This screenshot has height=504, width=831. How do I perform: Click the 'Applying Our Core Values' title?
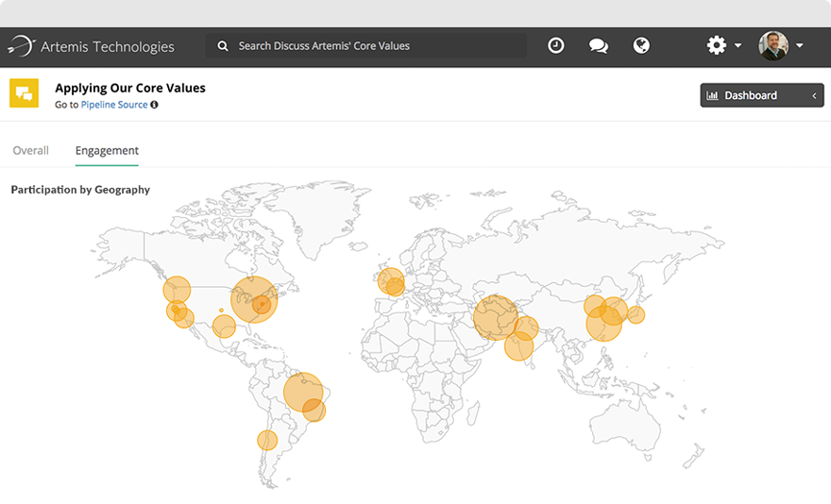click(130, 88)
